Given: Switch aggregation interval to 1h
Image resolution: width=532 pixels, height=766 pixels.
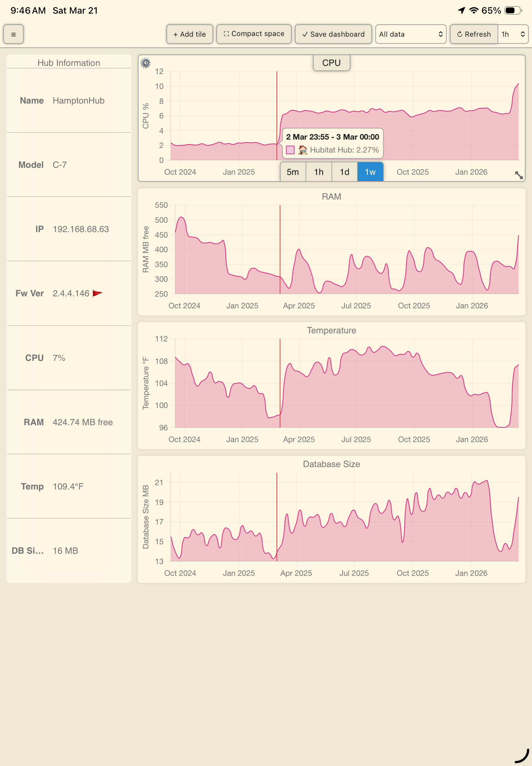Looking at the screenshot, I should coord(319,172).
